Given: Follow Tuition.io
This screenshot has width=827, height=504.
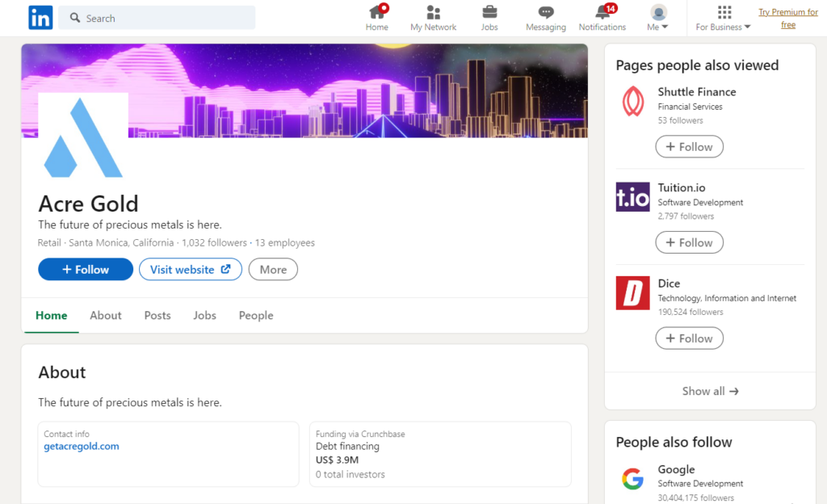Looking at the screenshot, I should (690, 242).
